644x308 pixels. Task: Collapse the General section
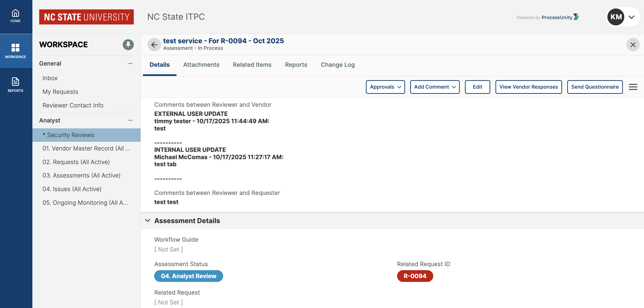tap(130, 64)
